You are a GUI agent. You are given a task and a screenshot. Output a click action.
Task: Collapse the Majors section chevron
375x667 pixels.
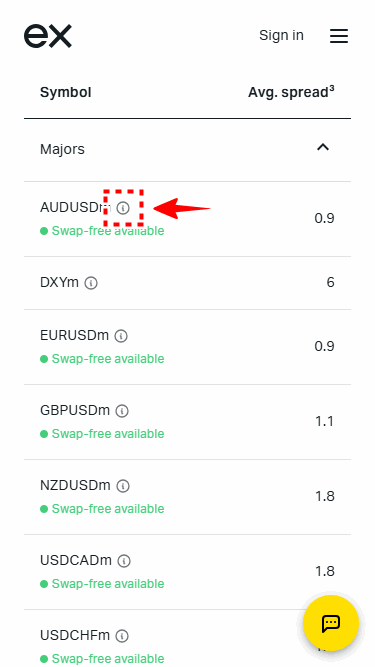click(x=323, y=147)
